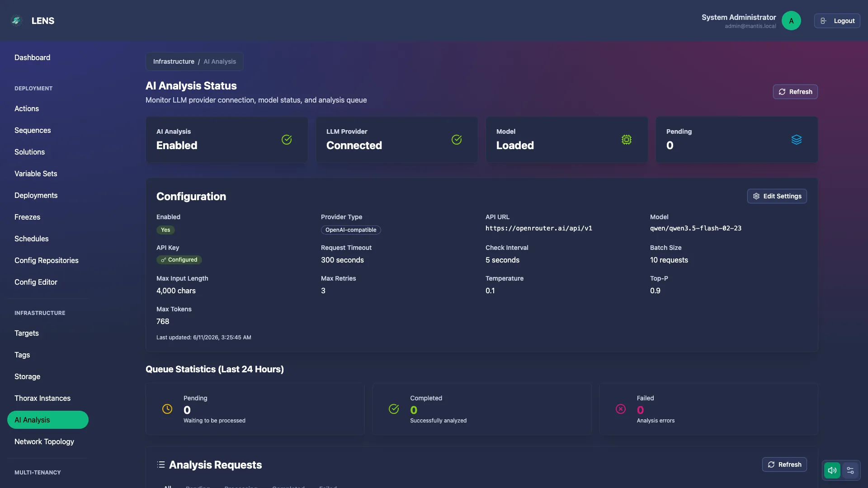Image resolution: width=868 pixels, height=488 pixels.
Task: Click the model name qwen/qwen3.5-flash-02-23
Action: coord(696,228)
